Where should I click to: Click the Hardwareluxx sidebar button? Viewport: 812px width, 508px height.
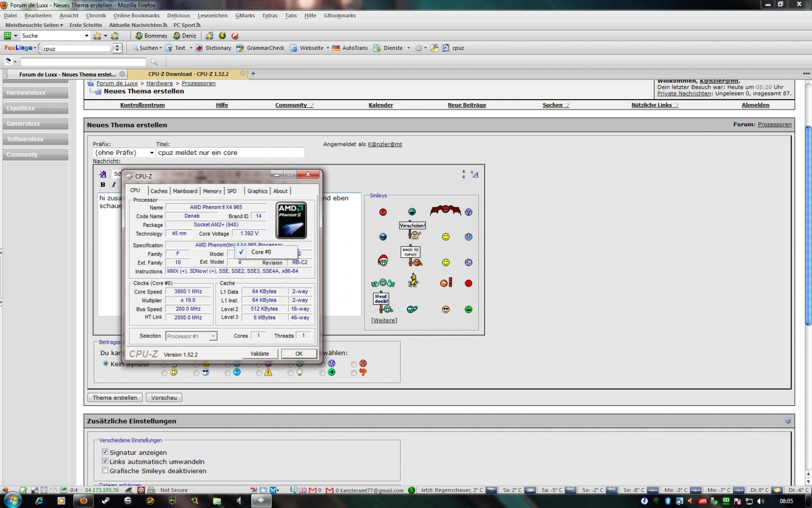click(x=35, y=93)
